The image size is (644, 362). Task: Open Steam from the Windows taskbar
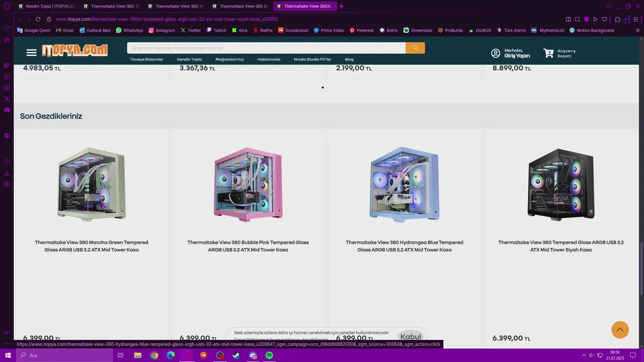coord(236,355)
